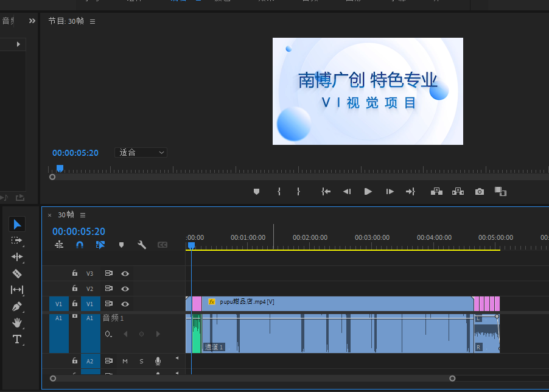Mute audio track A2
Screen dimensions: 549x392
click(125, 361)
